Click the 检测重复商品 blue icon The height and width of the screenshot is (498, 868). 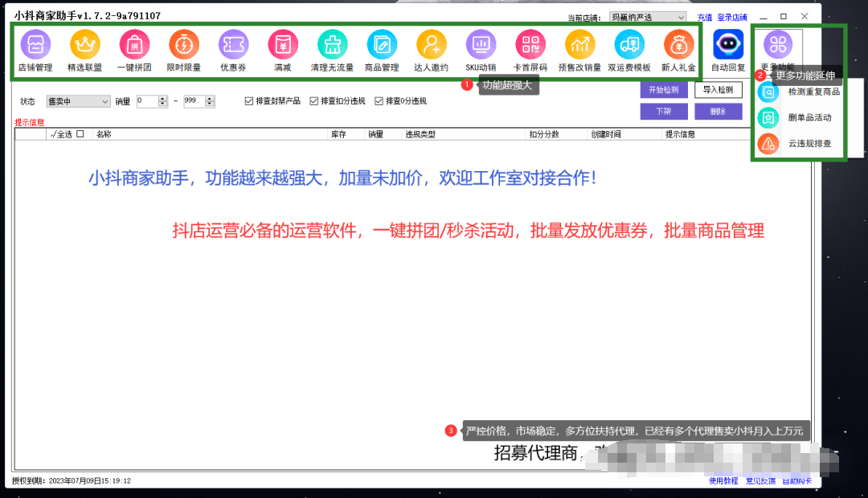click(768, 92)
